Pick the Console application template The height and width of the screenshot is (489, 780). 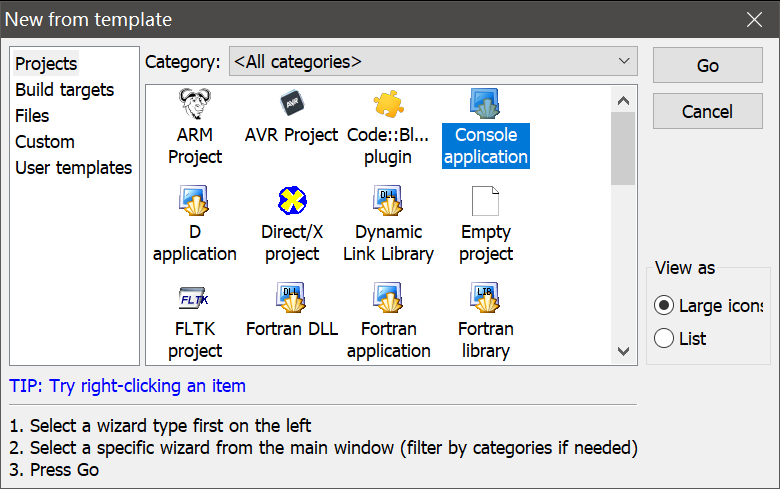pos(485,104)
